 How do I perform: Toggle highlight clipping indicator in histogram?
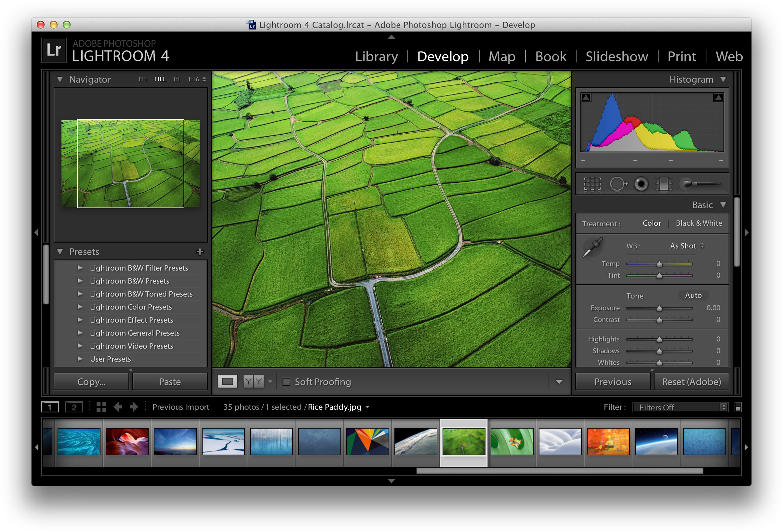tap(718, 97)
